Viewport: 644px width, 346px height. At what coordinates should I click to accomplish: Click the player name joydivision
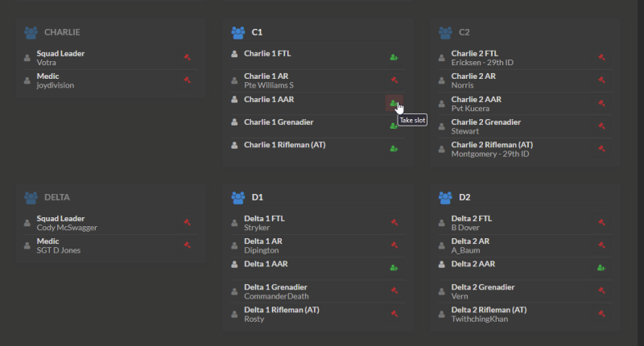pos(56,85)
